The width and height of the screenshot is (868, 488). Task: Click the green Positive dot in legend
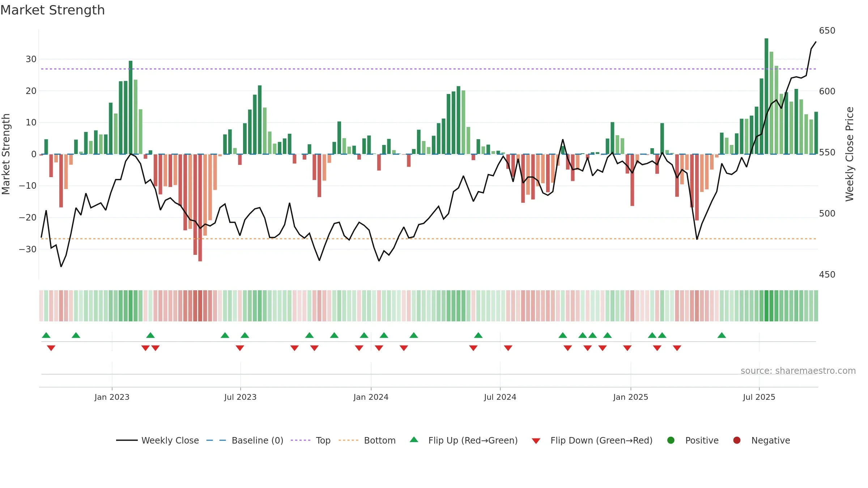(x=671, y=440)
